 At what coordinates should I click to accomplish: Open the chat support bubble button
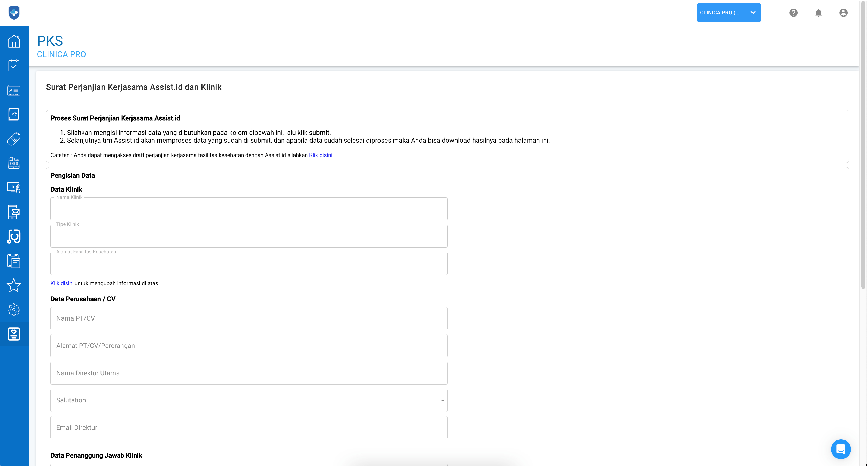point(840,449)
